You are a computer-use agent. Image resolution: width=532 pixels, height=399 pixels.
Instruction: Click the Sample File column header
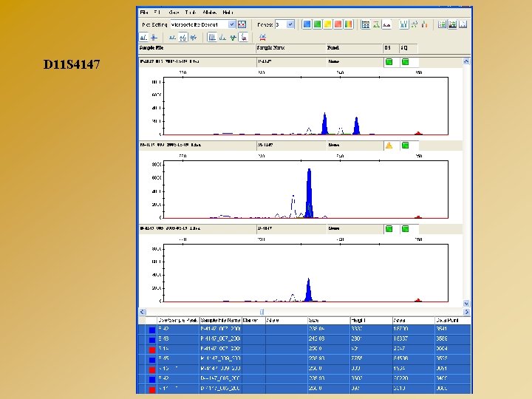click(197, 48)
